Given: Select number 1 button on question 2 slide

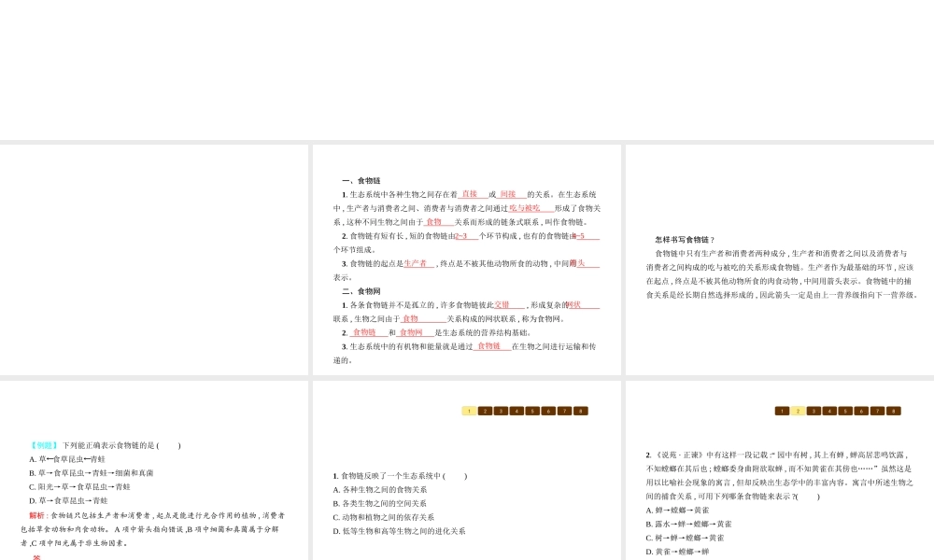Looking at the screenshot, I should (782, 411).
